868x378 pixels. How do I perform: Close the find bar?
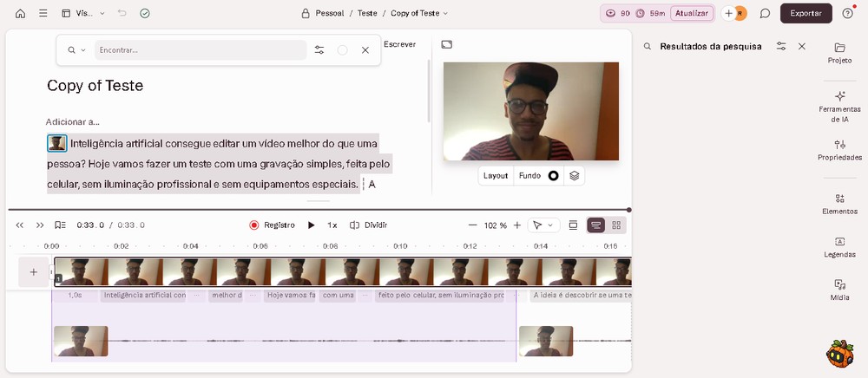pyautogui.click(x=365, y=49)
